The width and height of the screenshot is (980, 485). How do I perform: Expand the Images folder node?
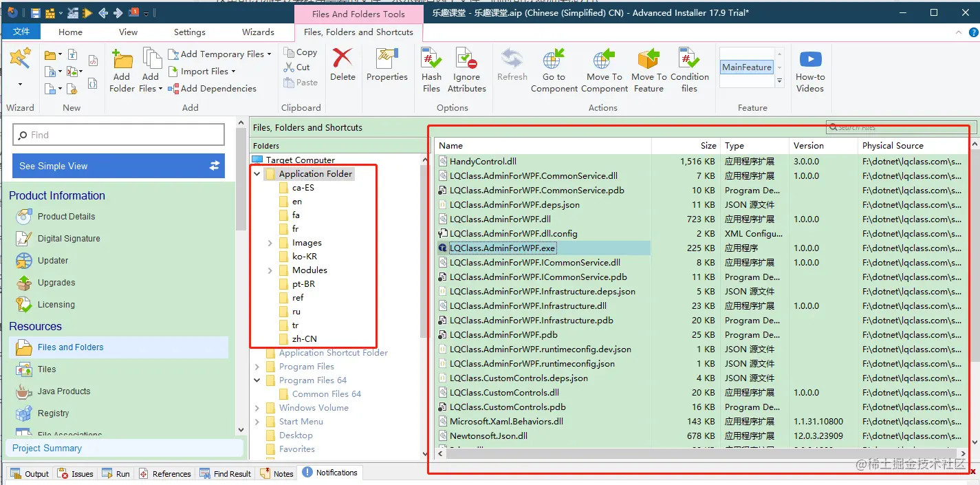coord(270,243)
